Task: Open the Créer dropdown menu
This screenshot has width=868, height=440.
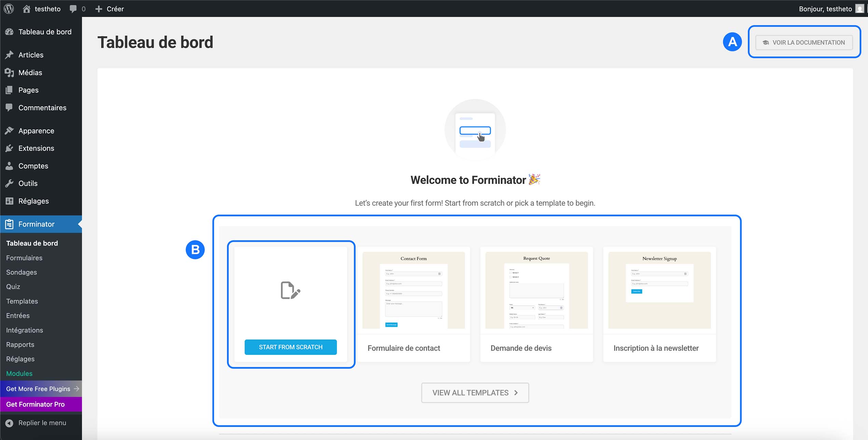Action: [x=109, y=9]
